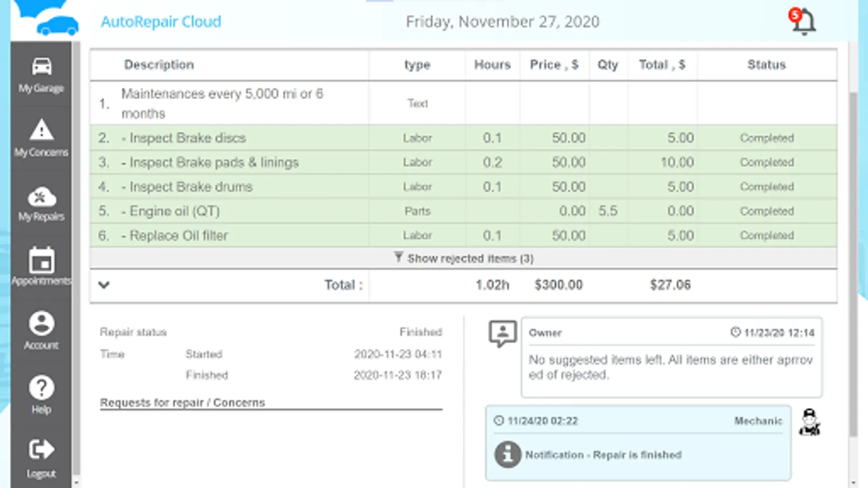Open the notifications bell
Image resolution: width=868 pixels, height=488 pixels.
tap(803, 22)
